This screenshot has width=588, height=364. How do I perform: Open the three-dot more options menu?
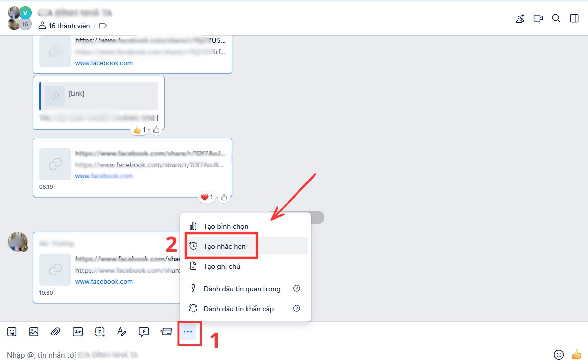pos(189,331)
